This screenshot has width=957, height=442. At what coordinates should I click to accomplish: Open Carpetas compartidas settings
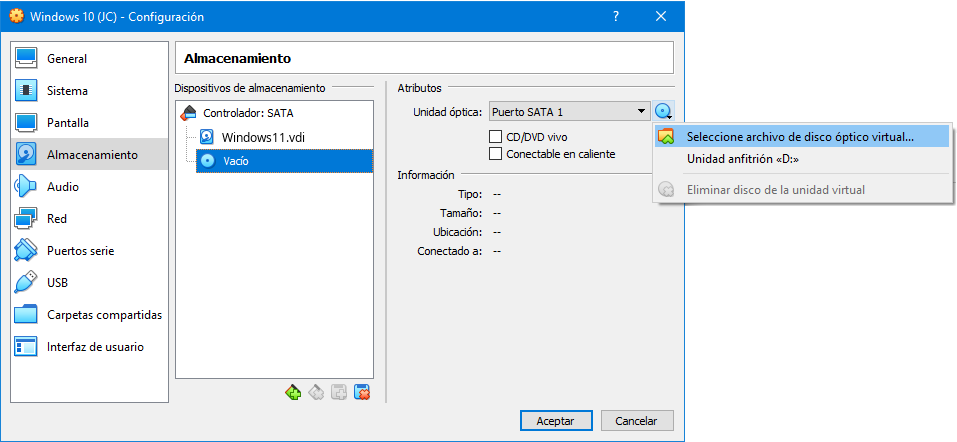[x=104, y=315]
